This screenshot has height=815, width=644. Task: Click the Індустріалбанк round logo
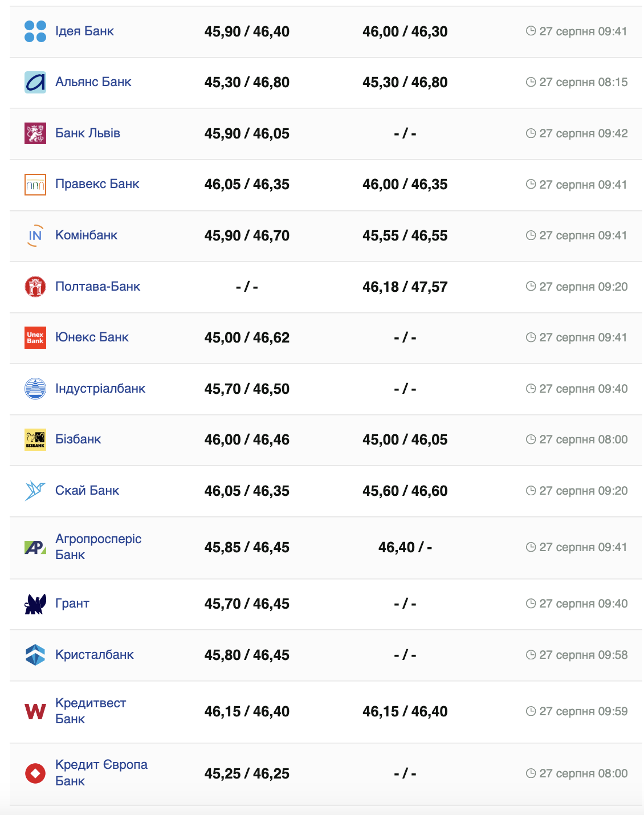pyautogui.click(x=35, y=389)
